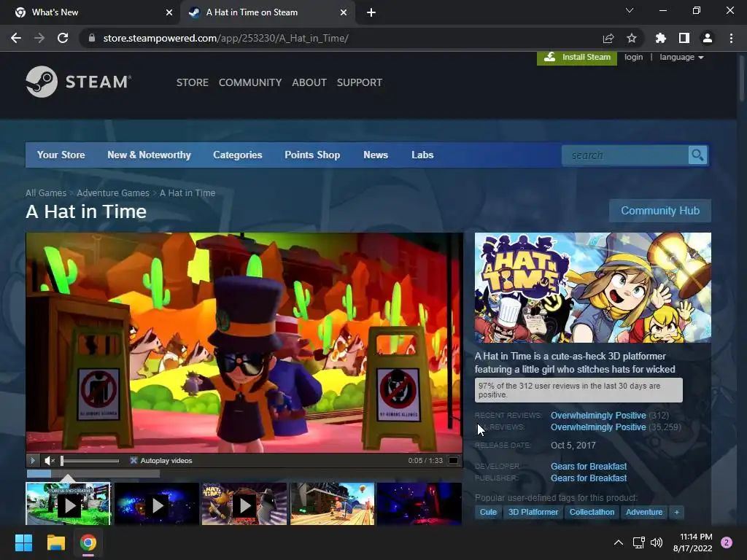Open the Your Store tab
The width and height of the screenshot is (747, 560).
click(61, 155)
